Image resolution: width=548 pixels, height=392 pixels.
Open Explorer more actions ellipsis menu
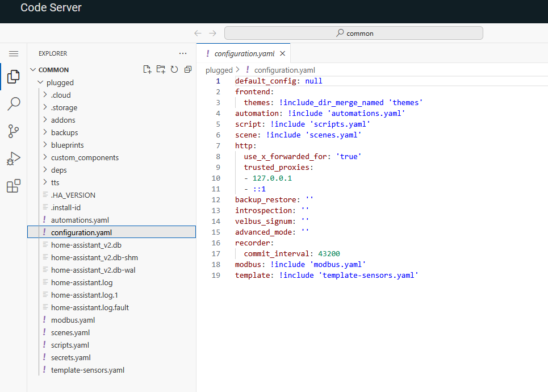point(182,53)
